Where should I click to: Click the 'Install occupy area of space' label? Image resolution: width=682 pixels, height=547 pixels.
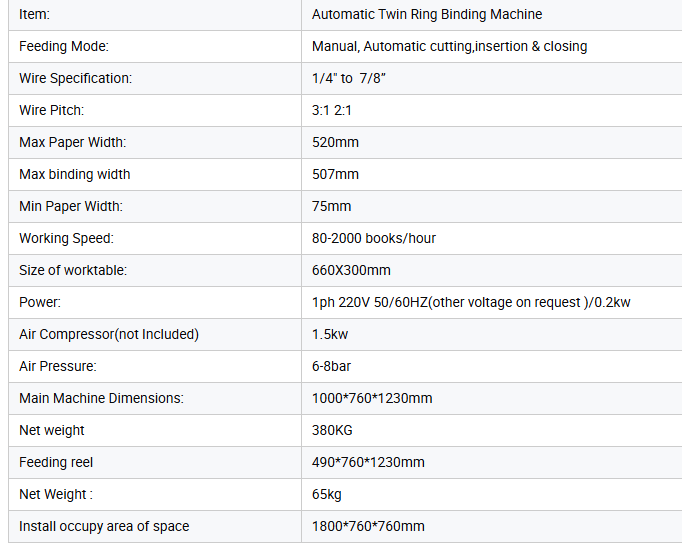(x=104, y=526)
